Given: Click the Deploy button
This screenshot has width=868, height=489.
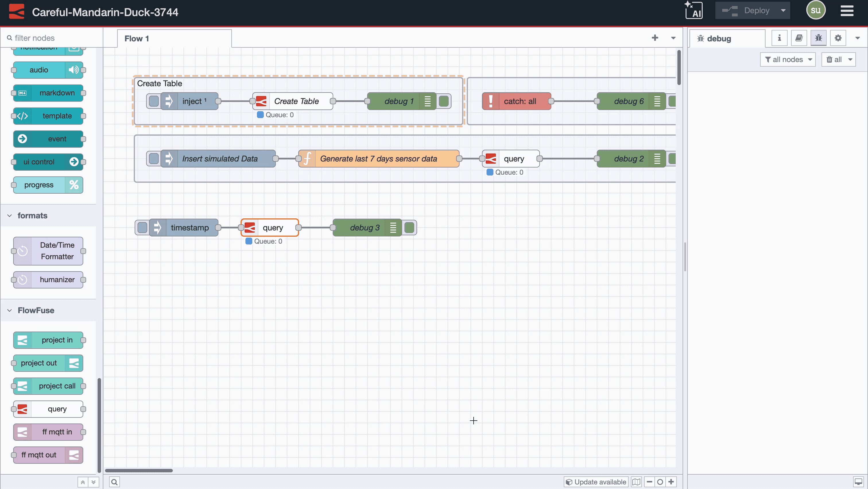Looking at the screenshot, I should click(x=756, y=10).
